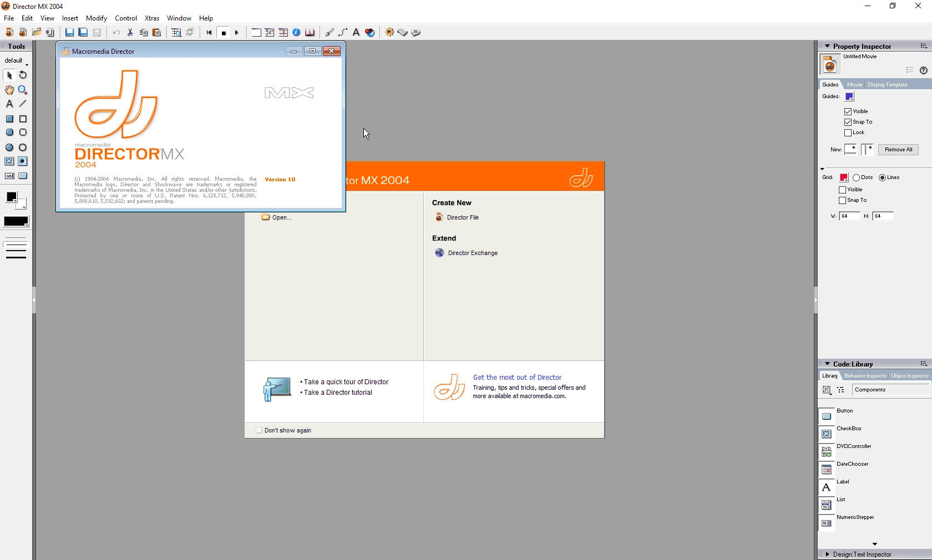Open the Xtras menu
This screenshot has width=932, height=560.
tap(151, 18)
